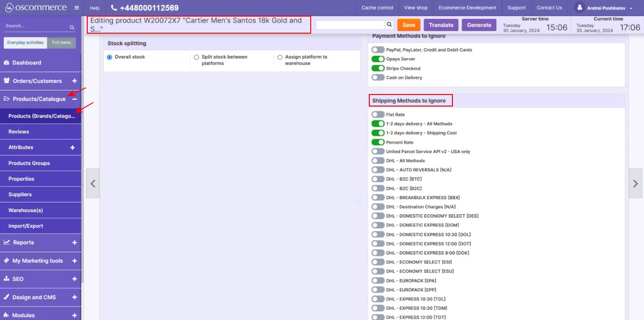Open Products (Brands/Catego... menu item
644x320 pixels.
pyautogui.click(x=41, y=116)
